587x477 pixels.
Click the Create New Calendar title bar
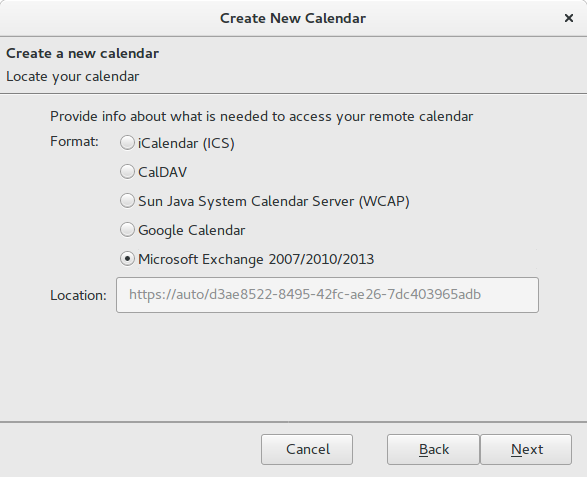(293, 18)
